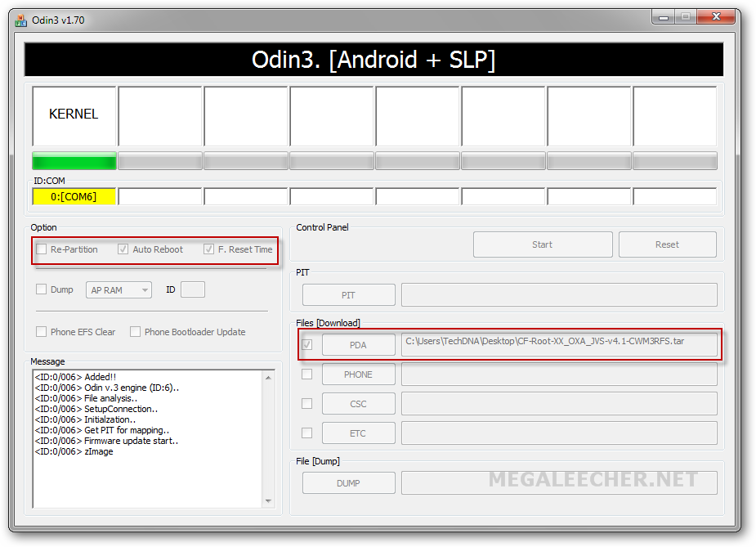
Task: Click the 'SetupConnection..' log line
Action: 96,409
